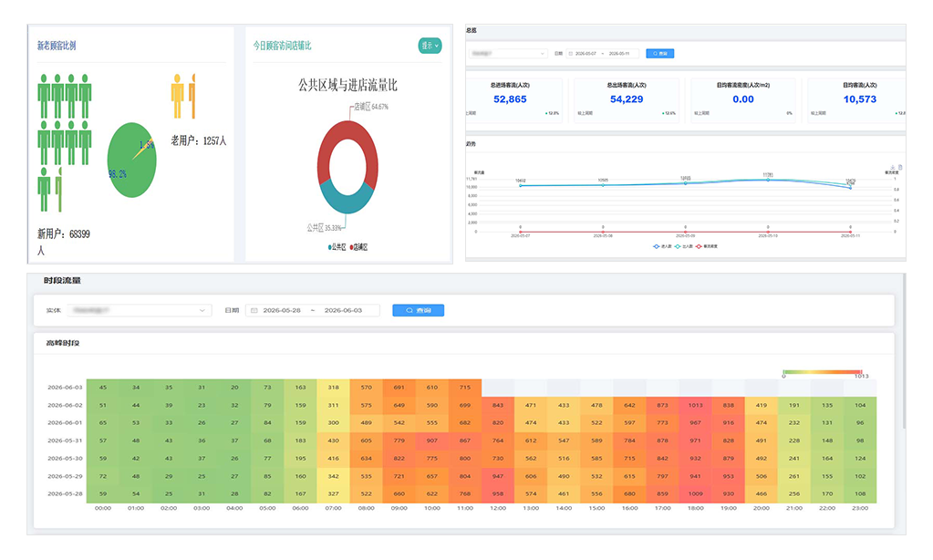This screenshot has height=560, width=933.
Task: Click the calendar icon in the 时段流量 date field
Action: point(254,311)
